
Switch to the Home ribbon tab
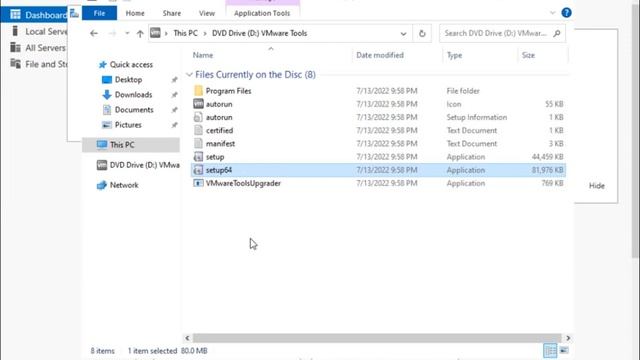point(135,13)
